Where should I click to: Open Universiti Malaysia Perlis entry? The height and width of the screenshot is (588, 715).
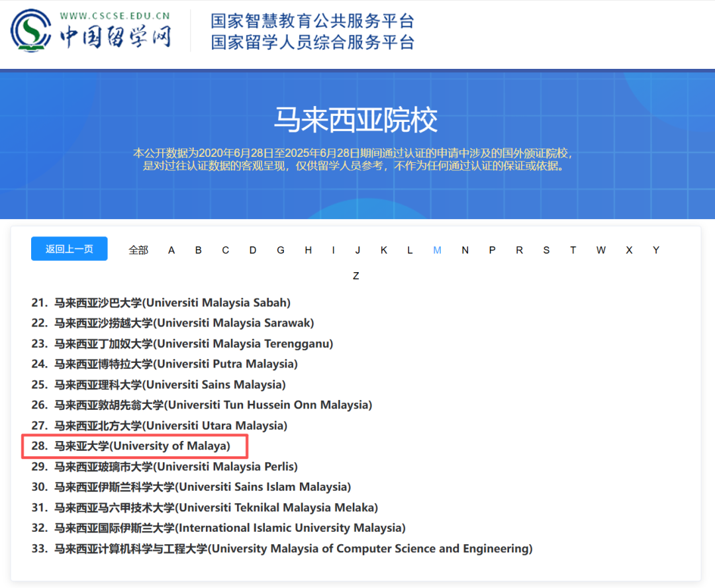[x=165, y=467]
